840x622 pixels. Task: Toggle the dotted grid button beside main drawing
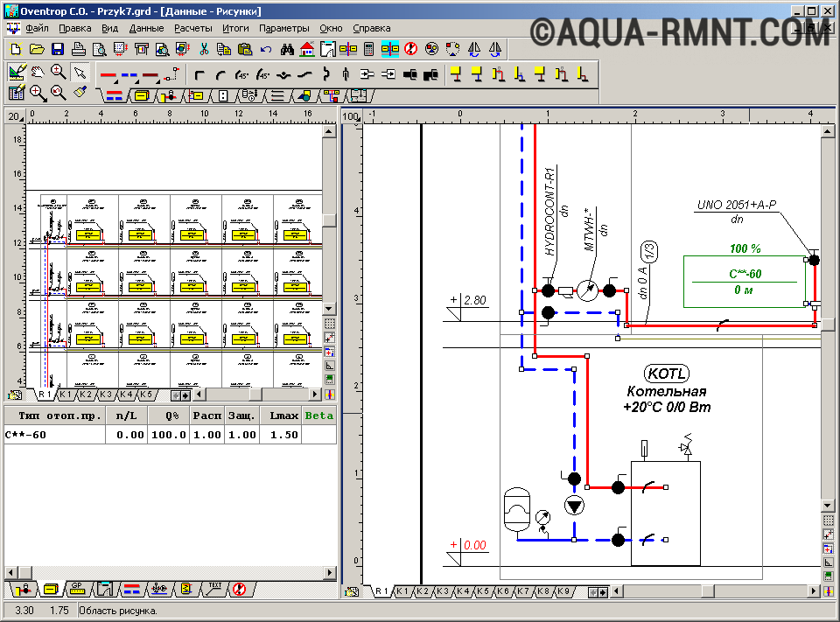pyautogui.click(x=829, y=519)
